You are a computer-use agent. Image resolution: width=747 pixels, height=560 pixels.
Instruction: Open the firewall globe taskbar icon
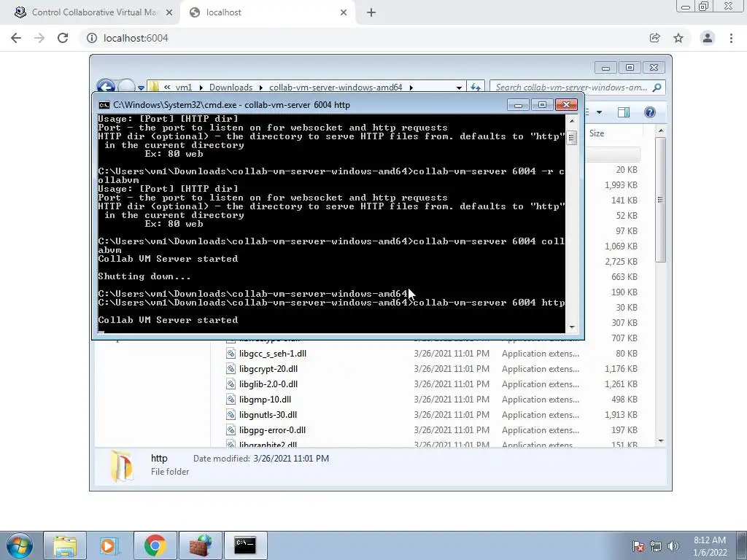[x=201, y=545]
